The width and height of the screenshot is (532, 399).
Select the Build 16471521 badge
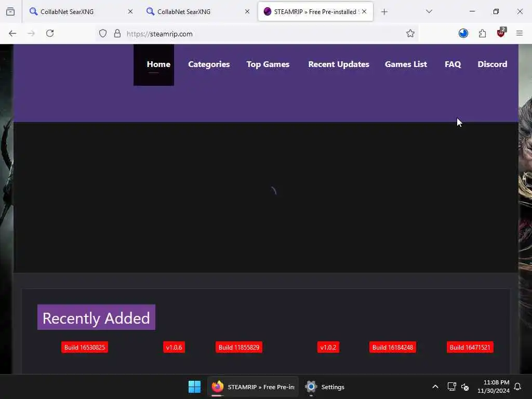tap(470, 348)
